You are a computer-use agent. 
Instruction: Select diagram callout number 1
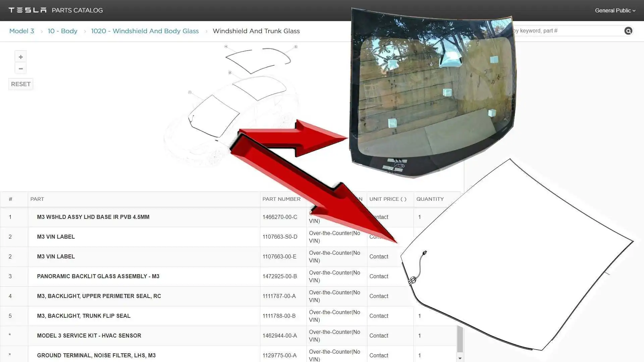click(x=190, y=92)
